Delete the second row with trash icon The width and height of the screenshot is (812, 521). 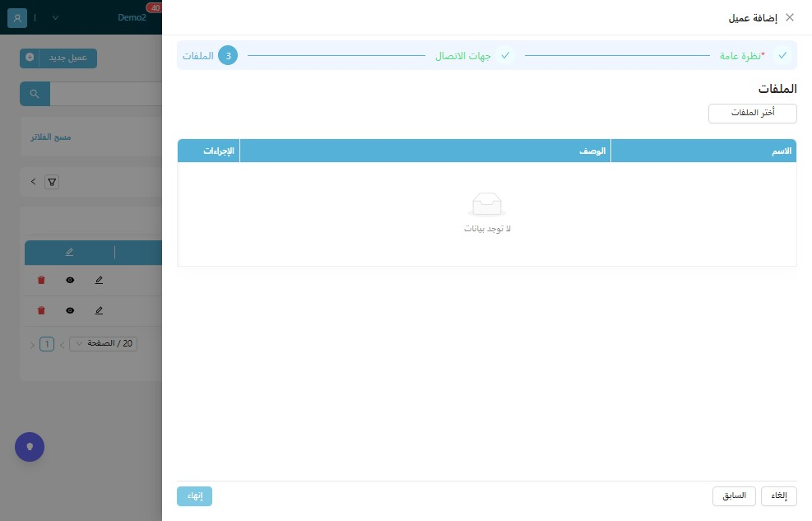[41, 311]
